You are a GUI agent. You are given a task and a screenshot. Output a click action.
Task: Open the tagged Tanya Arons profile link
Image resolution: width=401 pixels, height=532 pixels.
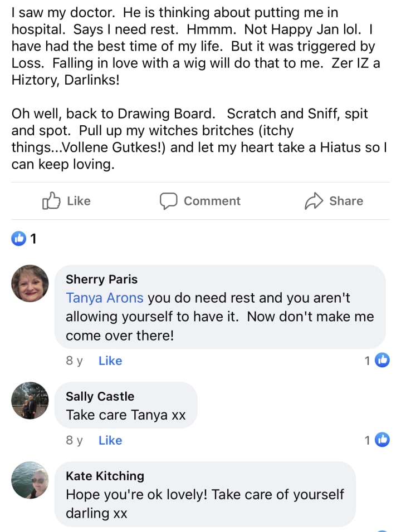[105, 298]
